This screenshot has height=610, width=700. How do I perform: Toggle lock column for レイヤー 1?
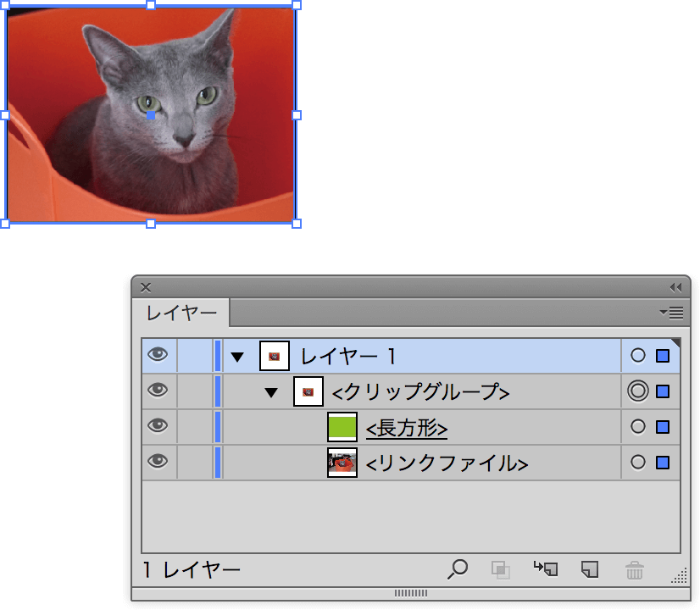(195, 356)
